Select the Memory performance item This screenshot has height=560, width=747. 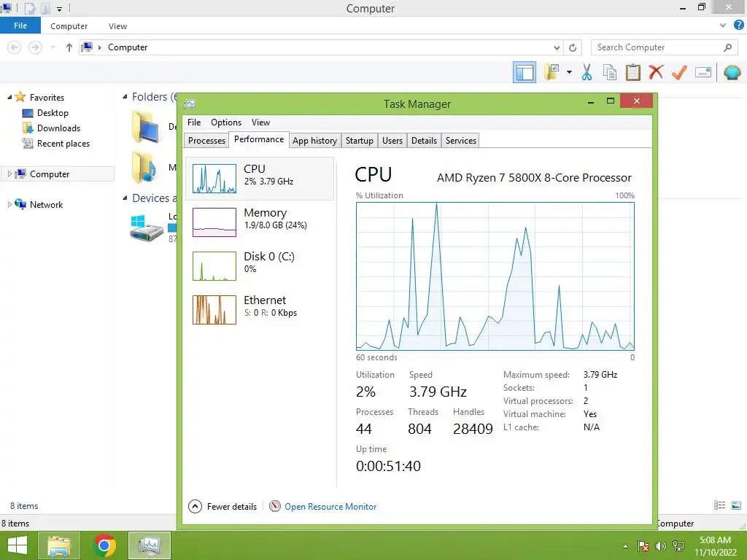tap(260, 222)
